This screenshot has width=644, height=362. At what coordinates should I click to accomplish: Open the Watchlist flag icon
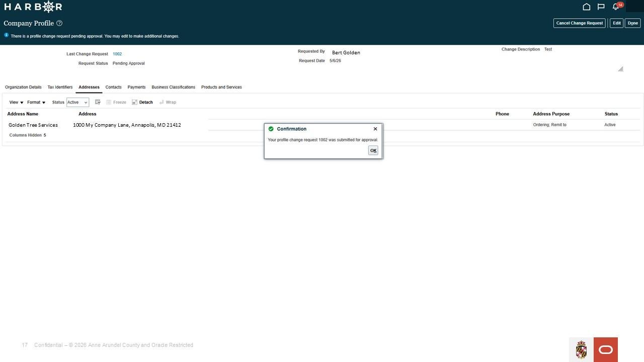(601, 7)
